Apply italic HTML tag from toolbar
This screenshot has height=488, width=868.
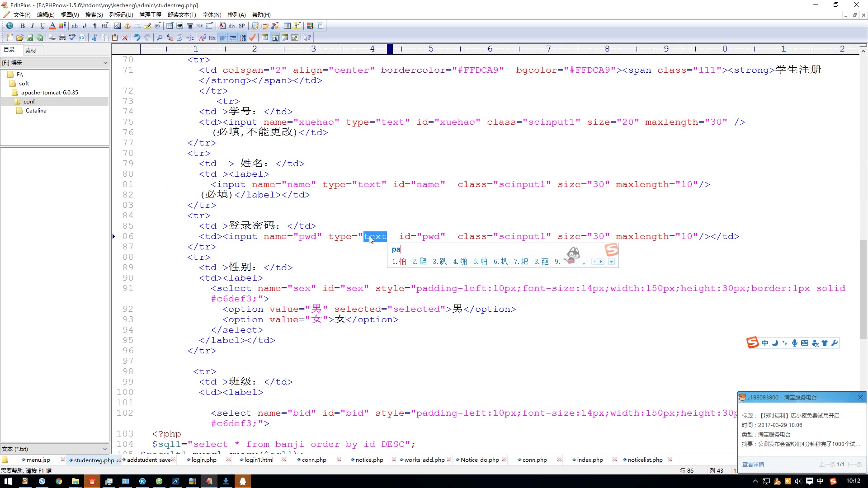pos(32,26)
